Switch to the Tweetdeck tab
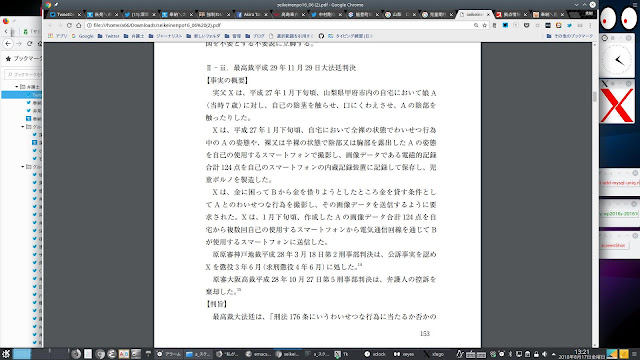640x360 pixels. pyautogui.click(x=63, y=14)
